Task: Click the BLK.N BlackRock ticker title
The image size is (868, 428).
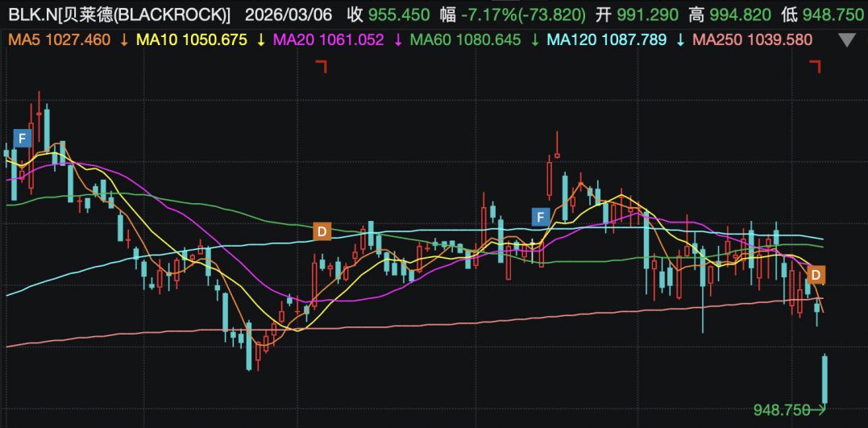Action: pos(118,15)
